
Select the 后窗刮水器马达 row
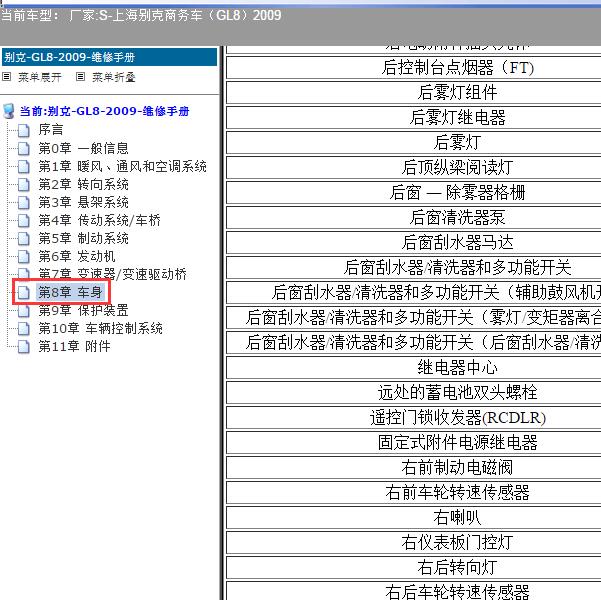tap(414, 242)
